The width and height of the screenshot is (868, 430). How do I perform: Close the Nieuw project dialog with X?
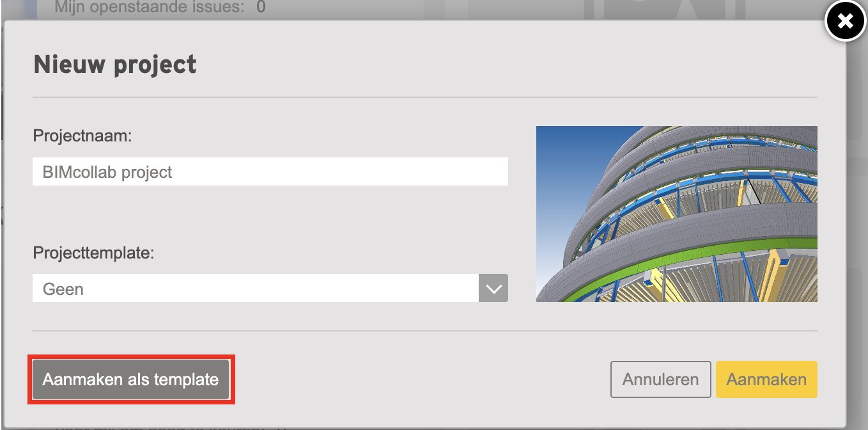[845, 22]
